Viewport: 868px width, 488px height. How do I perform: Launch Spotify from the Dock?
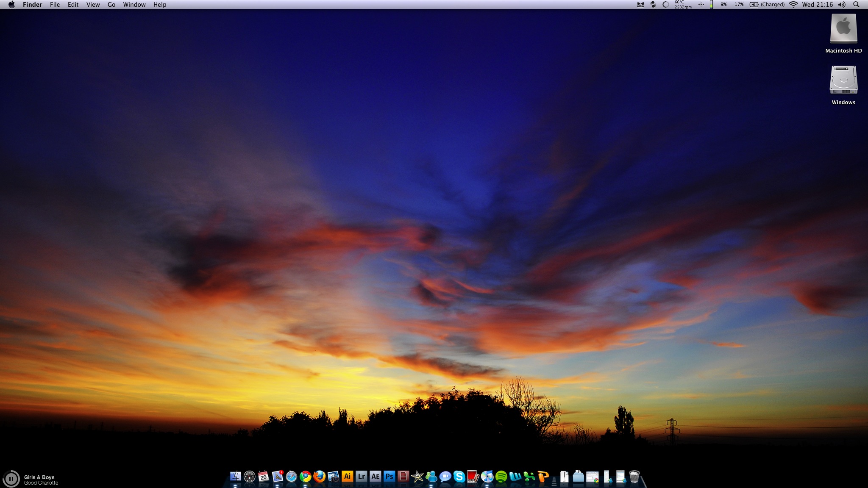point(501,477)
